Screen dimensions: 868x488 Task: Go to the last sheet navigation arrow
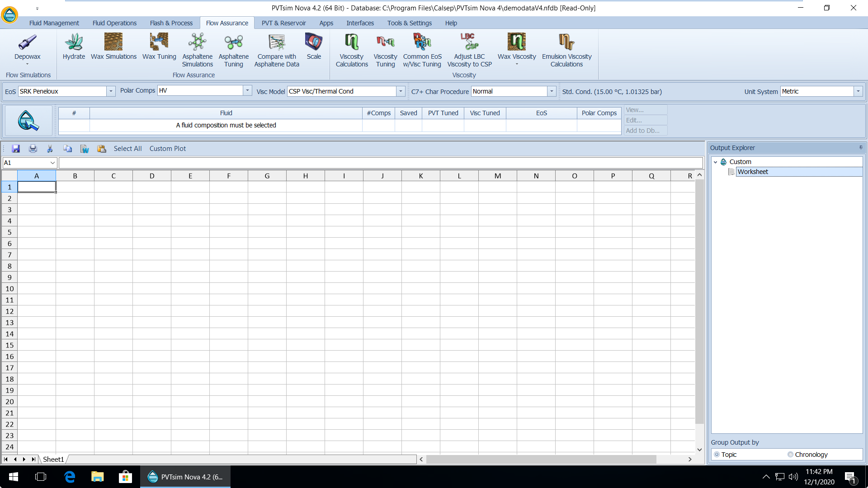33,459
